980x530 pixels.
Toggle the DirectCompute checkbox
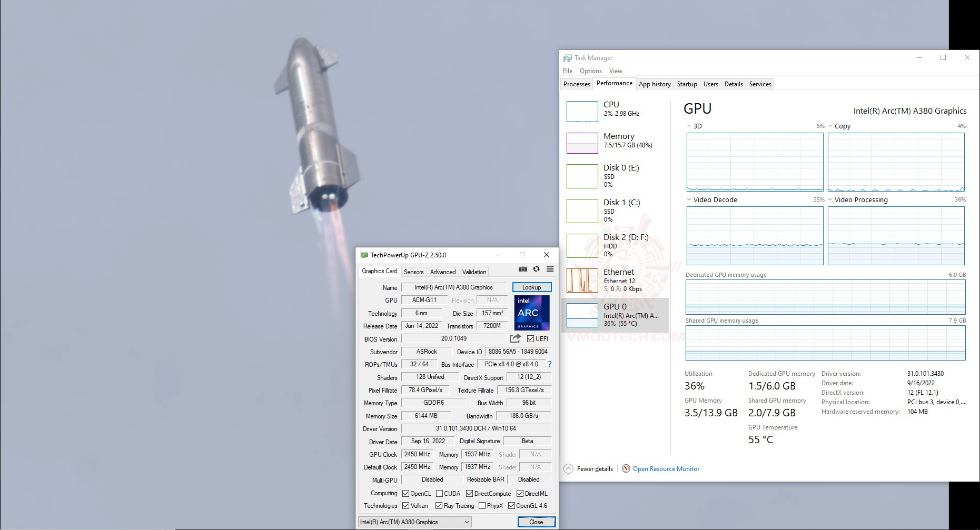[470, 494]
